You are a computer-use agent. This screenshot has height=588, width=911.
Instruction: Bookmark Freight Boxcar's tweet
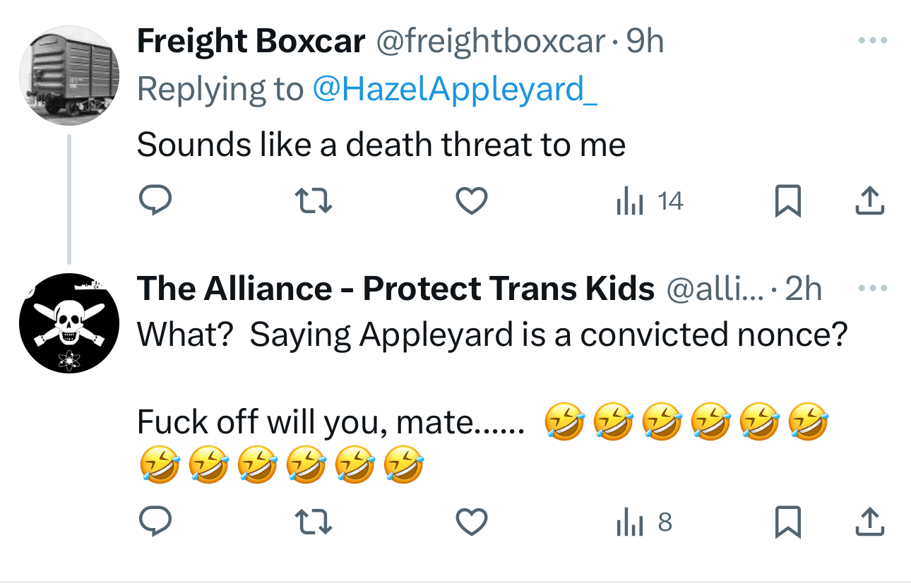tap(788, 202)
